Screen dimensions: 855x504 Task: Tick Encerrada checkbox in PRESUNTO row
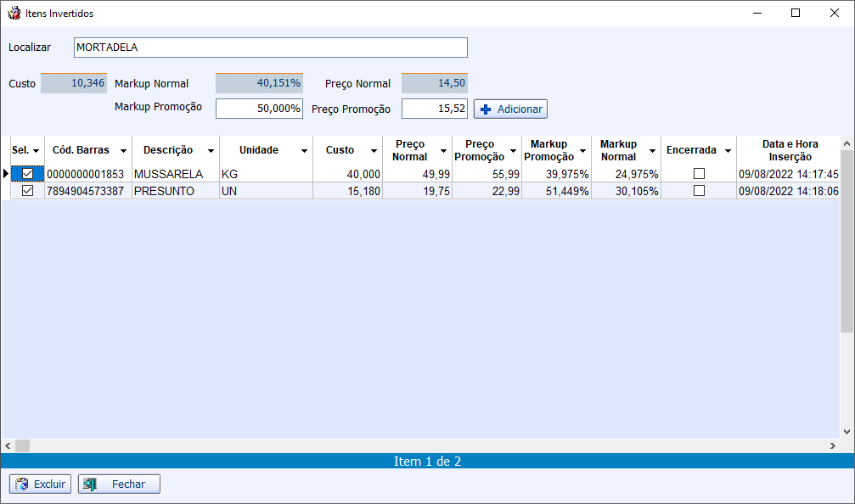pyautogui.click(x=699, y=191)
